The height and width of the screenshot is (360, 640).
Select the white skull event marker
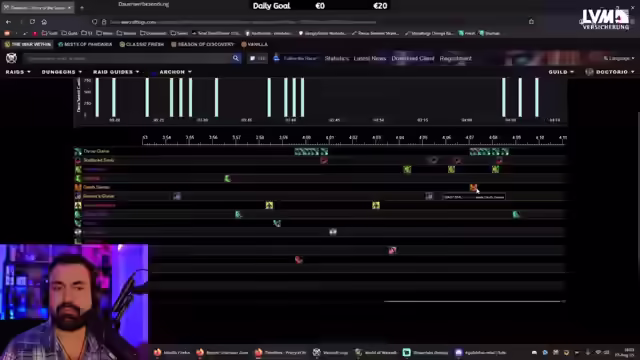click(x=333, y=232)
